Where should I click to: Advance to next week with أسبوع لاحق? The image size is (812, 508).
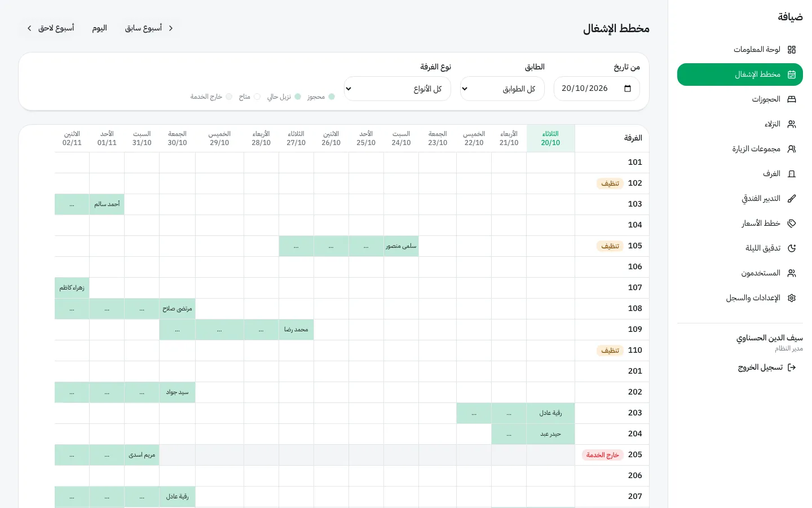pos(51,28)
